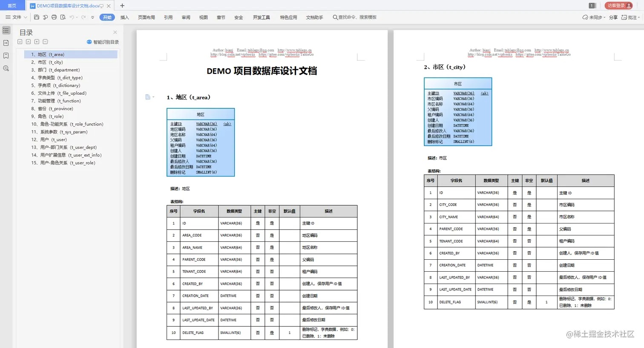Open the 文件 menu
The image size is (644, 348).
(17, 17)
